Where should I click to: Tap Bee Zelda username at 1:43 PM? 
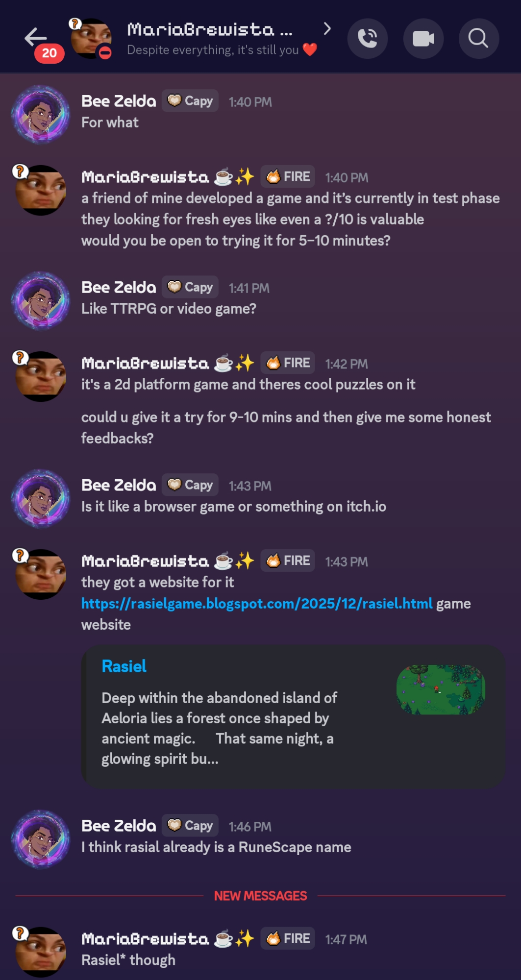coord(119,485)
